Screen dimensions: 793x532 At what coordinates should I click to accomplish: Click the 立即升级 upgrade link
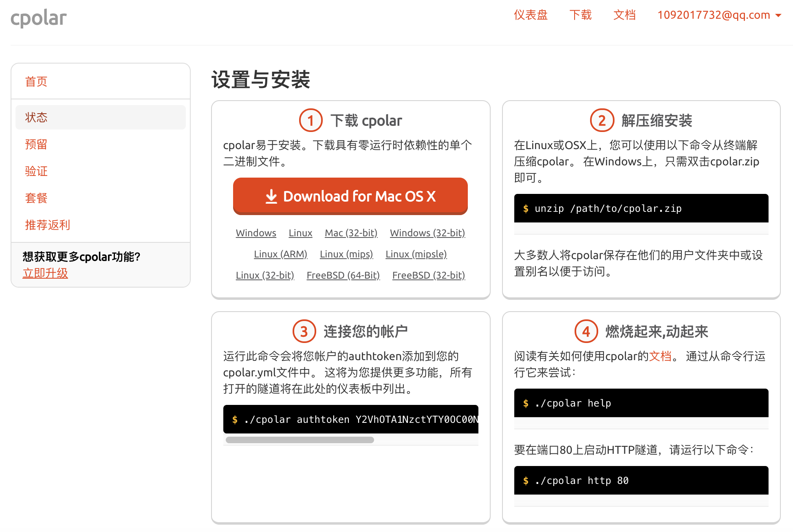(45, 273)
